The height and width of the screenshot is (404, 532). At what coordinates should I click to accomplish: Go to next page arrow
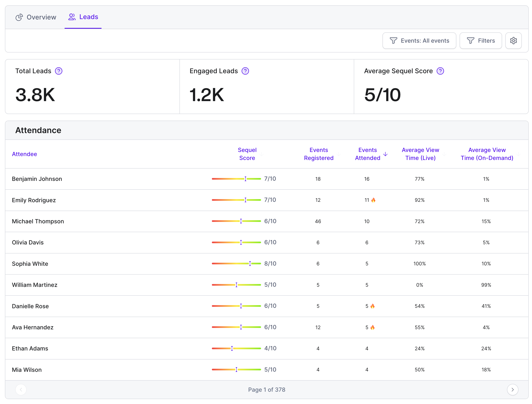513,390
